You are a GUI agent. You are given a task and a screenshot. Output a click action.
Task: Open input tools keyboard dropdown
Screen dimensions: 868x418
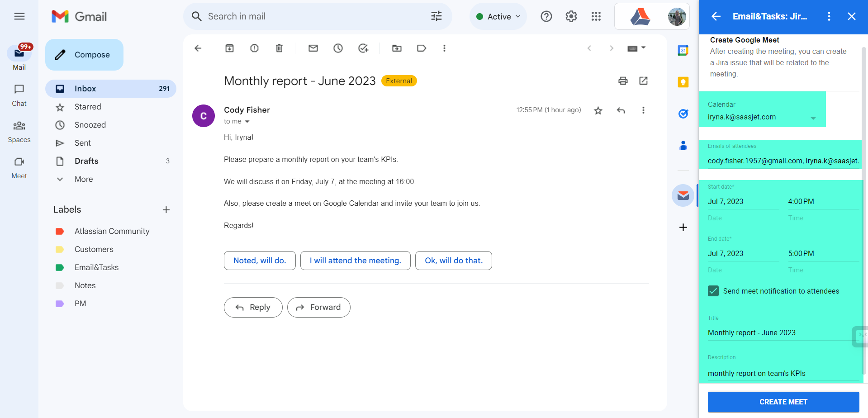[x=636, y=48]
